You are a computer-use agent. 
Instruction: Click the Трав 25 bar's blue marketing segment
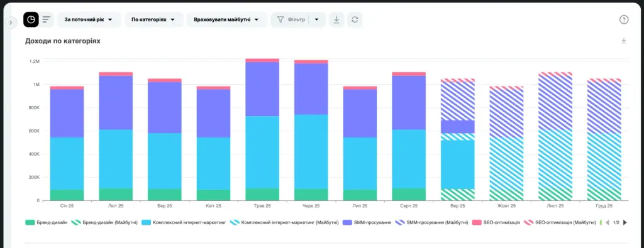click(262, 153)
